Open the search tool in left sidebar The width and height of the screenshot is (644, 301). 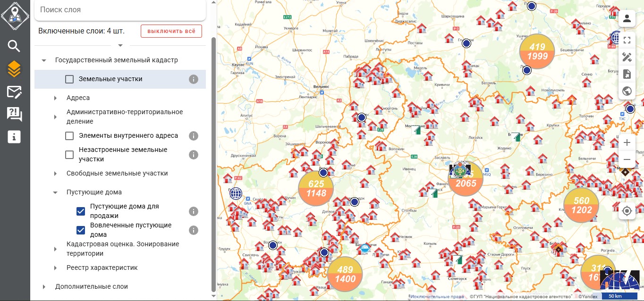pos(14,46)
